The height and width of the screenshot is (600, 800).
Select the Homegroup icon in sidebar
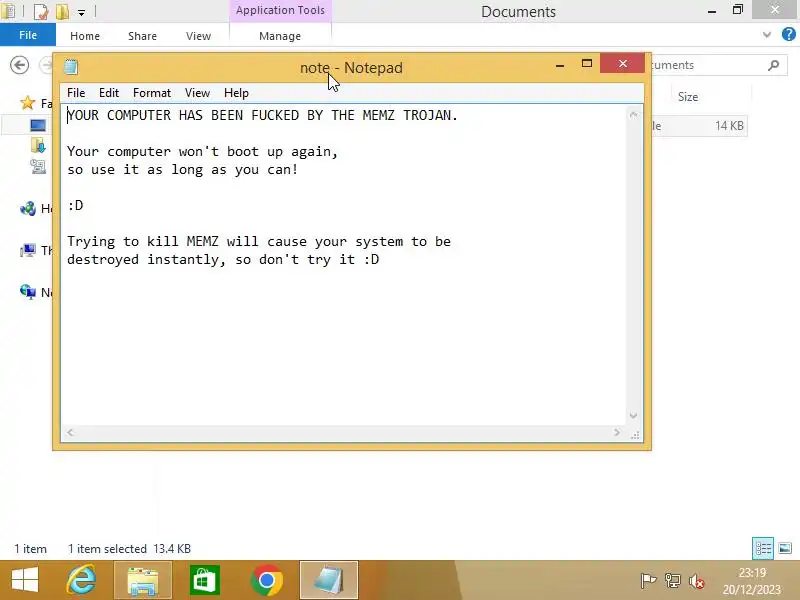(28, 208)
